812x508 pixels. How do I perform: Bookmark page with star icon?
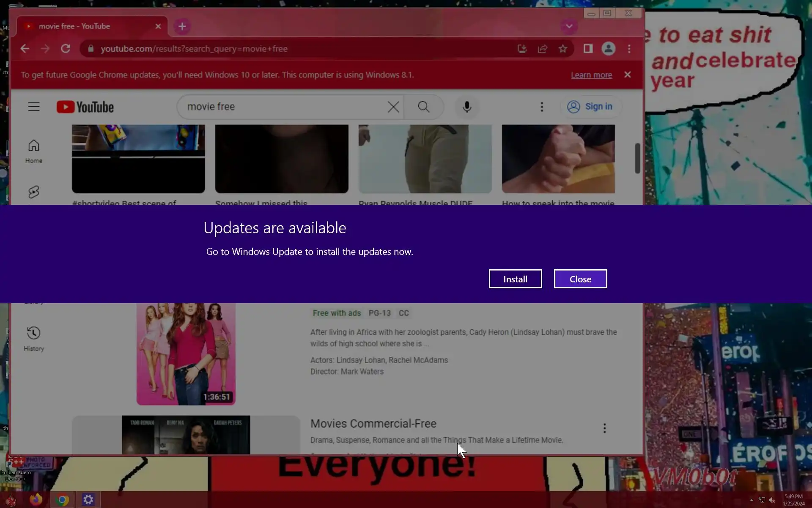point(562,49)
